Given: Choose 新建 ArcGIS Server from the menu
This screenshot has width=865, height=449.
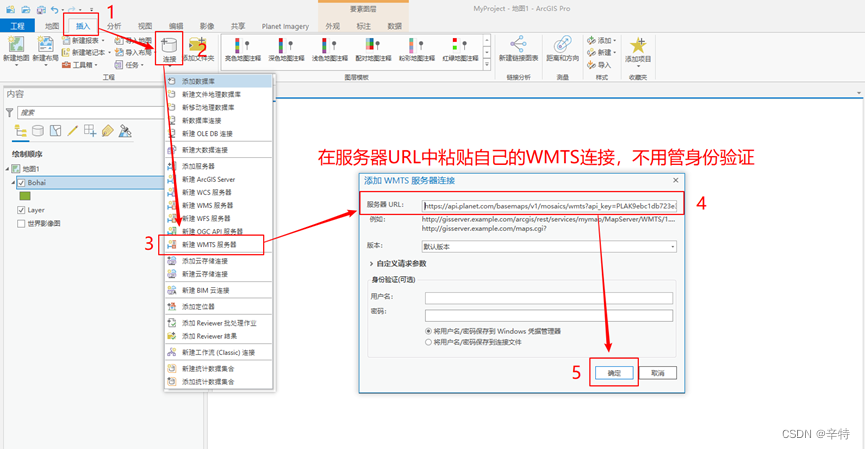Looking at the screenshot, I should click(219, 179).
